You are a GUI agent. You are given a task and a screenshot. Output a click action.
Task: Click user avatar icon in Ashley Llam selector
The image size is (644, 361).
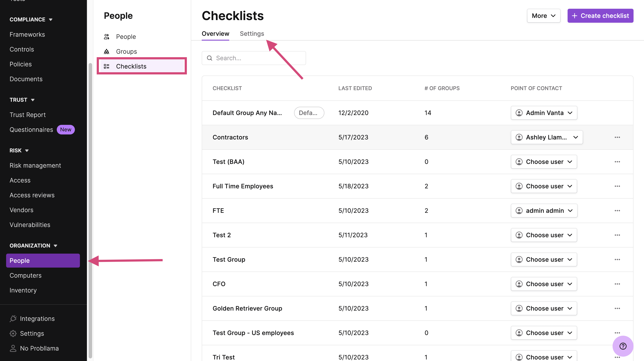(x=519, y=137)
